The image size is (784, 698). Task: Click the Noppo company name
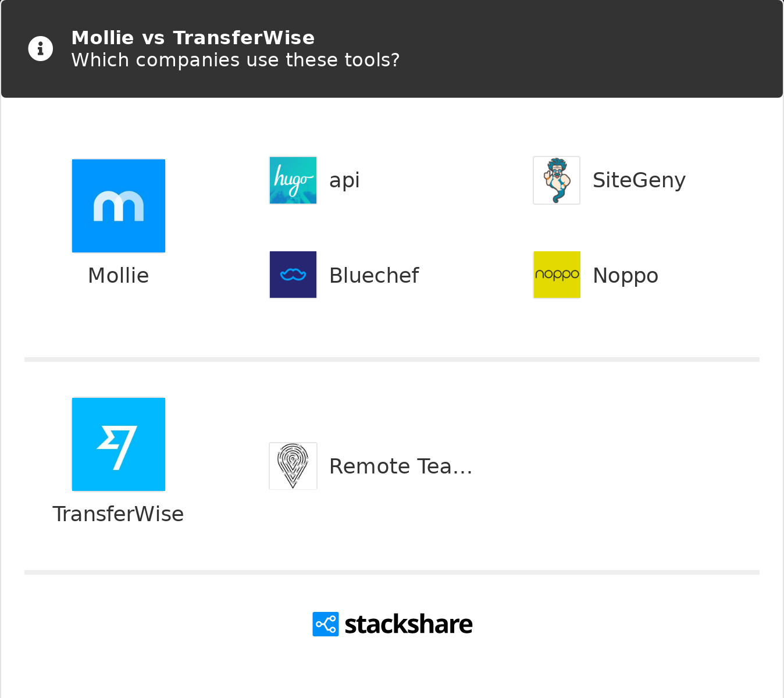point(625,276)
